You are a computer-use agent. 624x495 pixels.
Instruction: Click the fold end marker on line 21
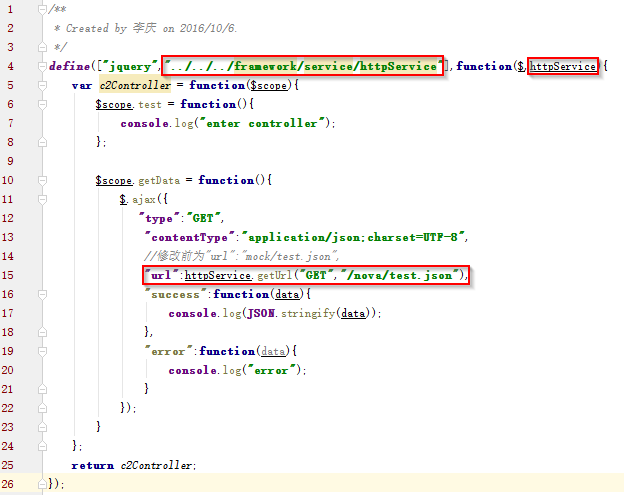click(42, 389)
